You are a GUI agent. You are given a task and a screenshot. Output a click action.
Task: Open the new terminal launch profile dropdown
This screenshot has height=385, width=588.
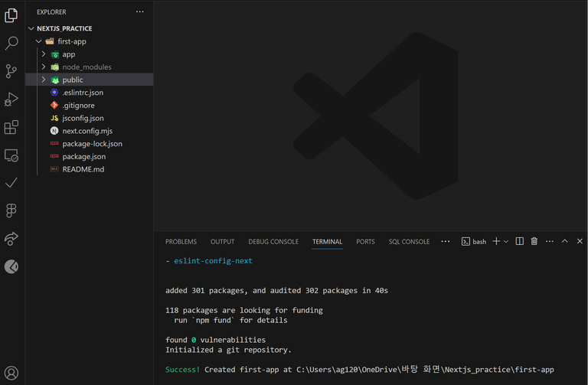coord(506,241)
